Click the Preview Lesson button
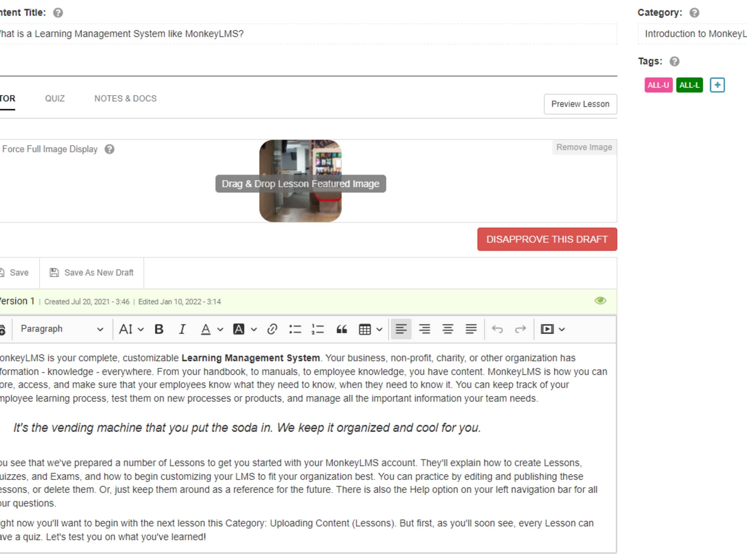 pyautogui.click(x=580, y=104)
